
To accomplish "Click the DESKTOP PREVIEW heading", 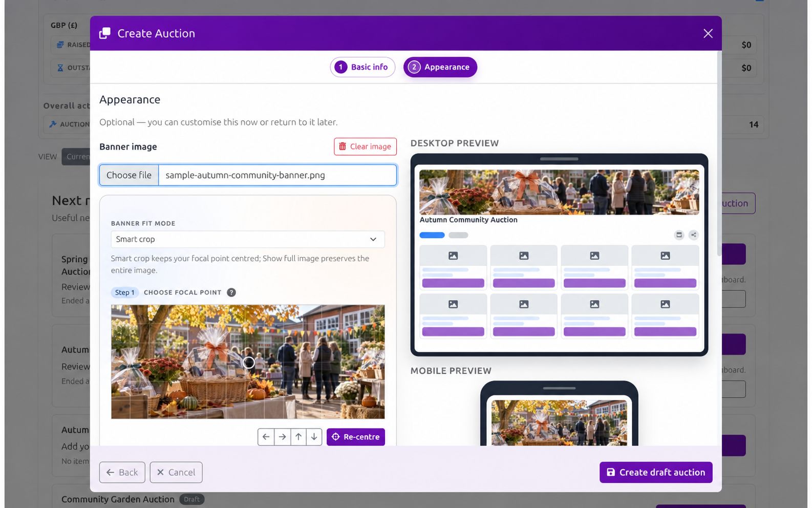I will [455, 143].
